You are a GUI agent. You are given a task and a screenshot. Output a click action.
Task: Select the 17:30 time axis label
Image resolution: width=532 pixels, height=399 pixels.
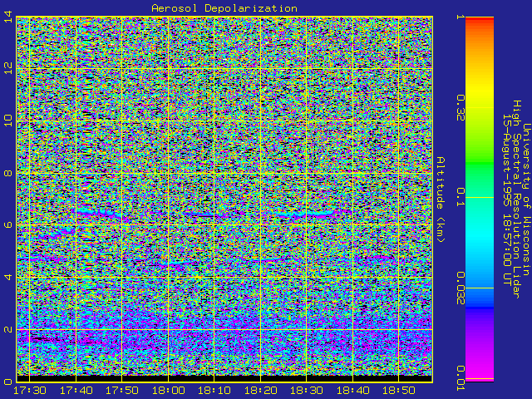[30, 391]
